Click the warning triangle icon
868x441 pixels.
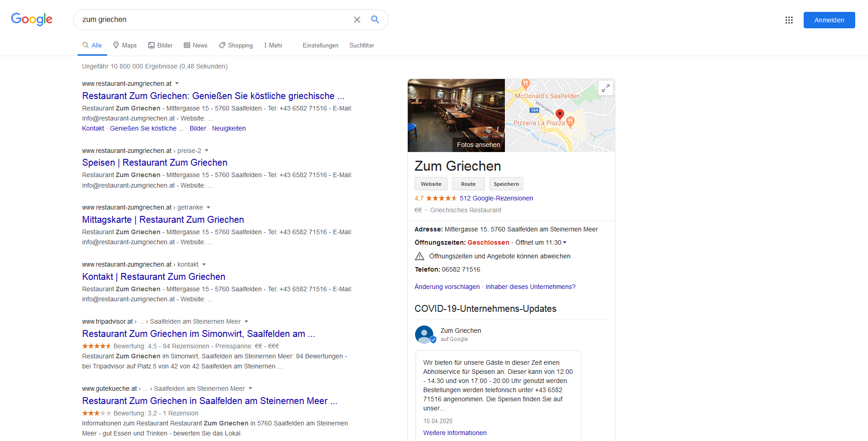(420, 256)
